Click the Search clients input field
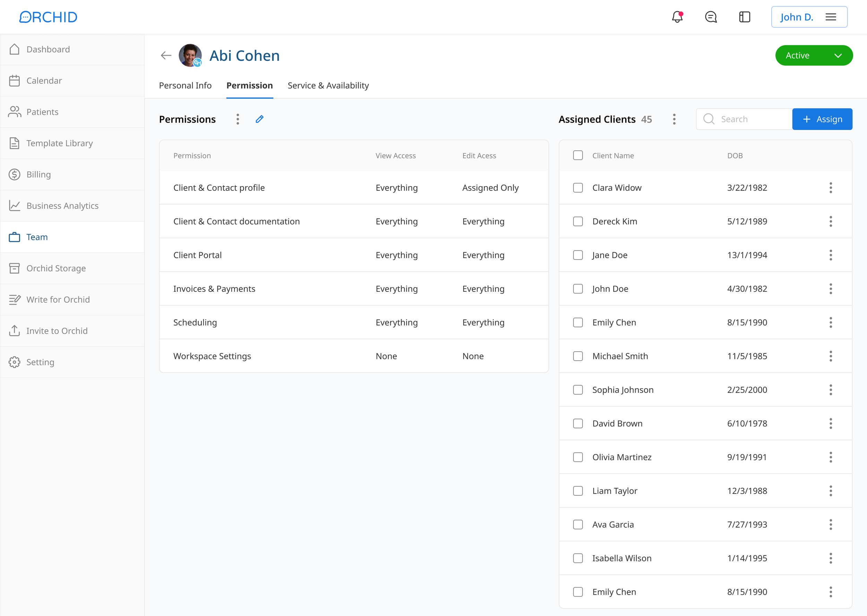867x616 pixels. pyautogui.click(x=752, y=119)
